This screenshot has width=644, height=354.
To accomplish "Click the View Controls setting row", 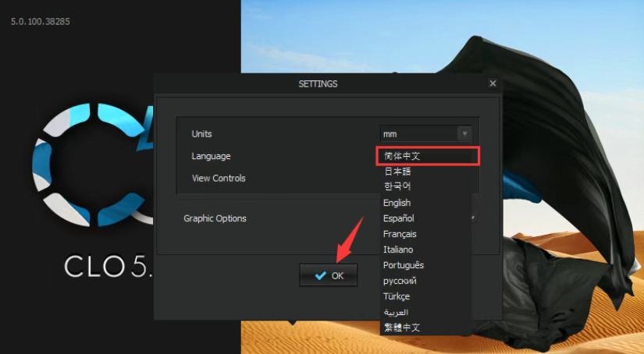I will 219,178.
